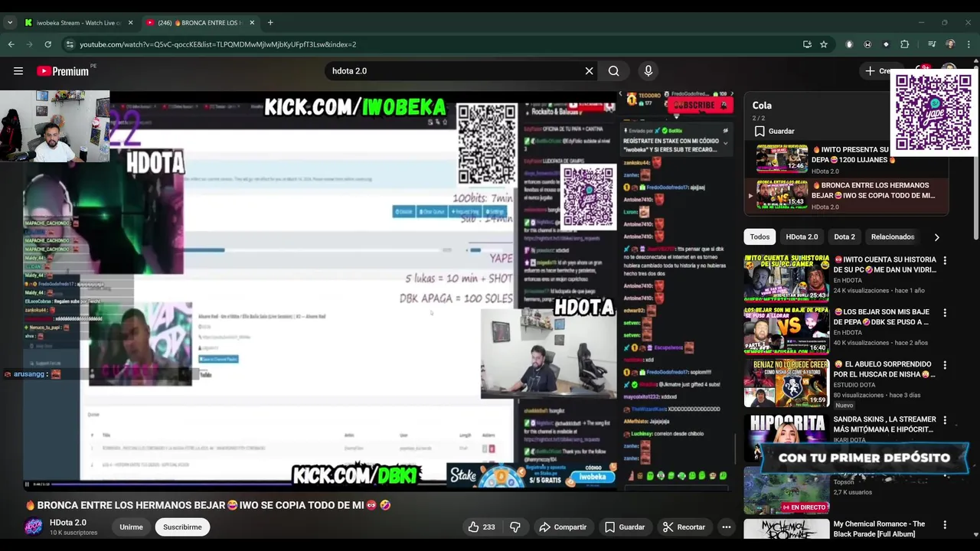Open the W circle extension icon
The width and height of the screenshot is (980, 551).
(867, 44)
